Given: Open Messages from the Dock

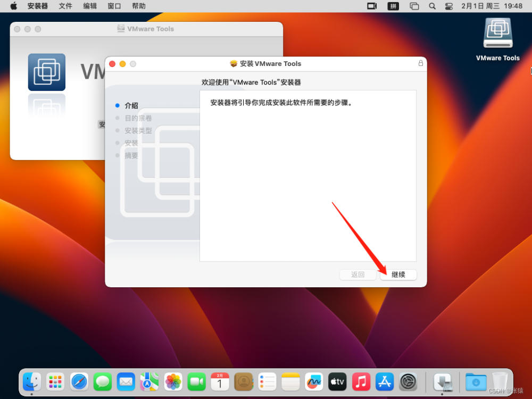Looking at the screenshot, I should point(103,381).
